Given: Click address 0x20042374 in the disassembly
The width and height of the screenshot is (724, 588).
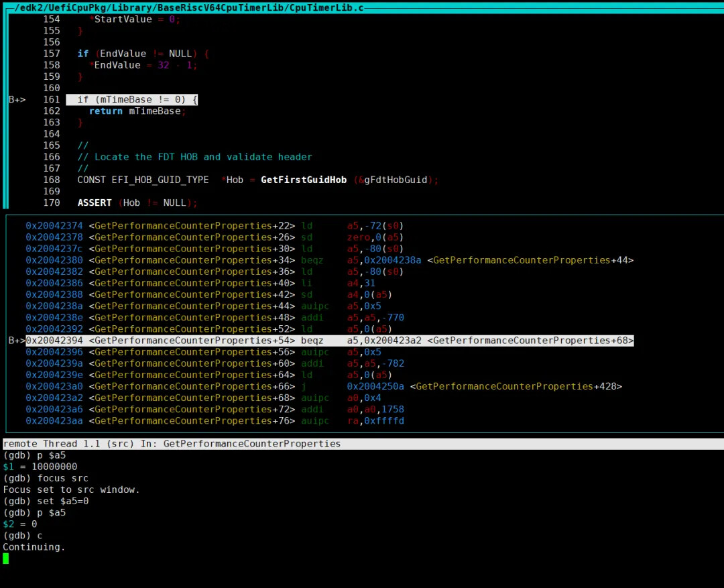Looking at the screenshot, I should coord(54,226).
